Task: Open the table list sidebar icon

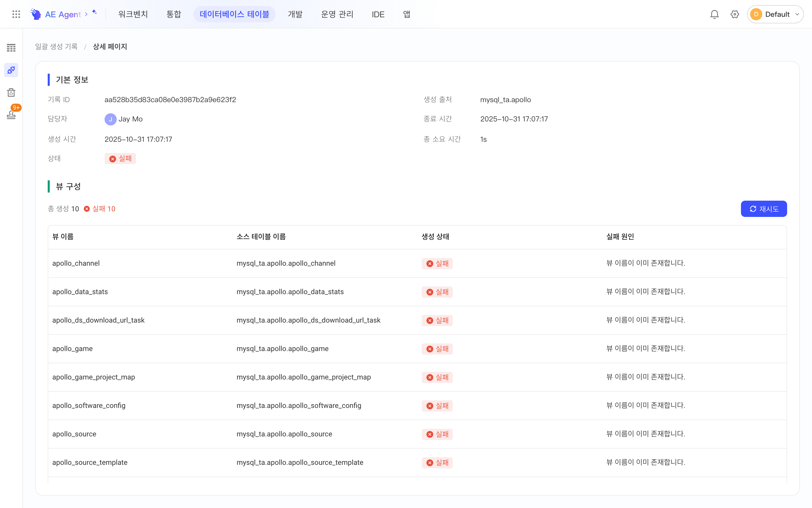Action: (x=11, y=48)
